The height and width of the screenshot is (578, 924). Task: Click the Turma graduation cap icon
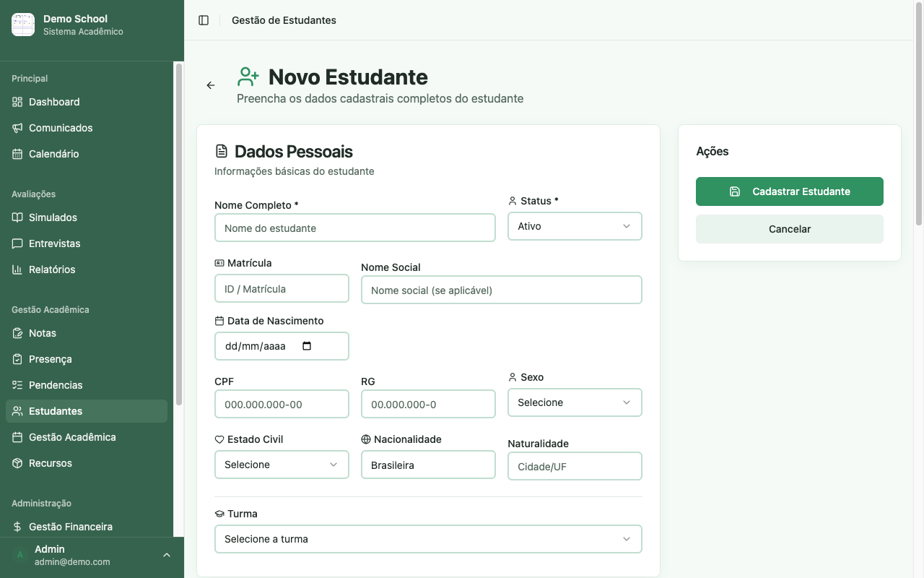(219, 514)
